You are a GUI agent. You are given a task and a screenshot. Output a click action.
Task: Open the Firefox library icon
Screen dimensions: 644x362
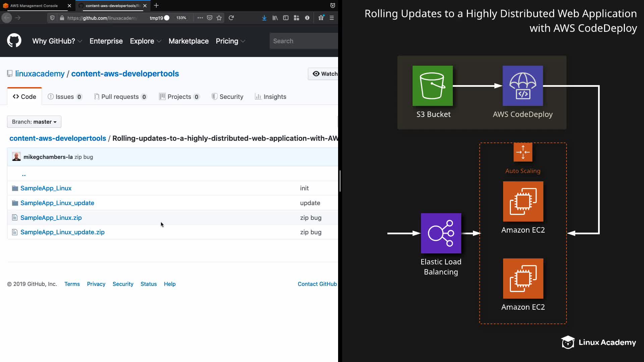[x=275, y=18]
